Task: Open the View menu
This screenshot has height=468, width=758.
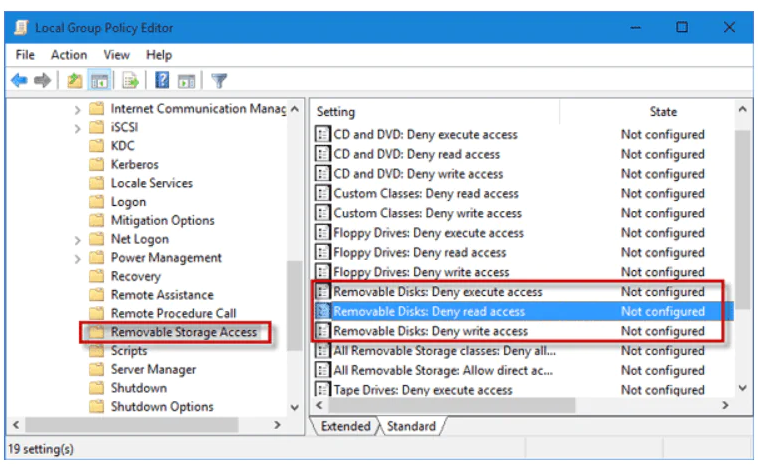Action: tap(116, 55)
